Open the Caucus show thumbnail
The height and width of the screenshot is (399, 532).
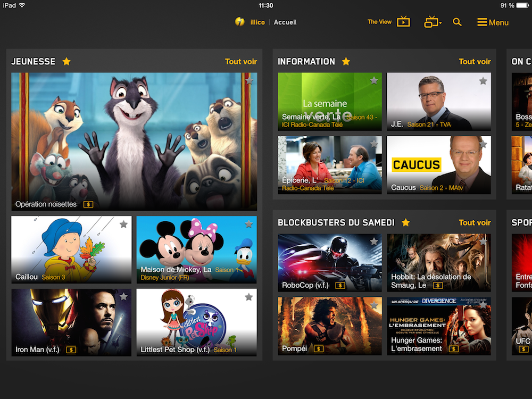point(439,165)
